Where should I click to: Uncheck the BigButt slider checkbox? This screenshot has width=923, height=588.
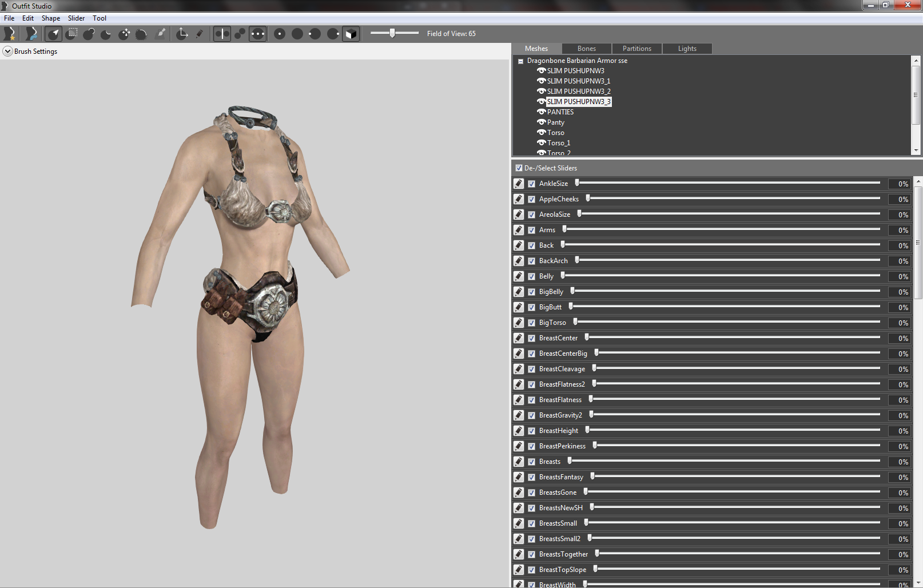click(x=531, y=307)
